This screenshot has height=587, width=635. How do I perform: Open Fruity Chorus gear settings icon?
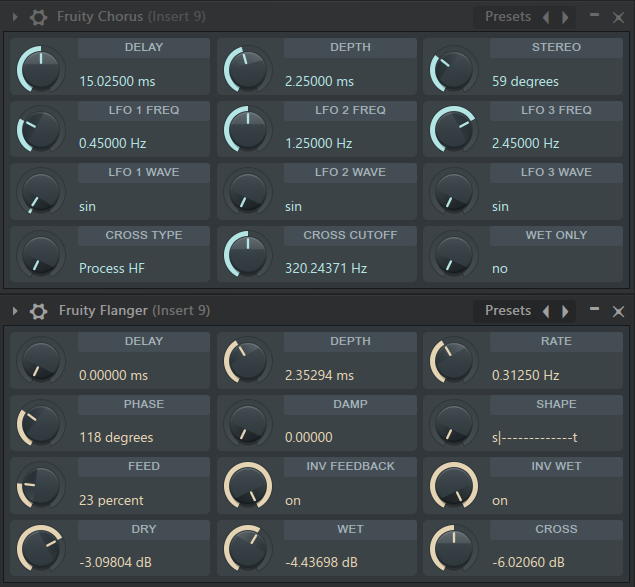39,17
